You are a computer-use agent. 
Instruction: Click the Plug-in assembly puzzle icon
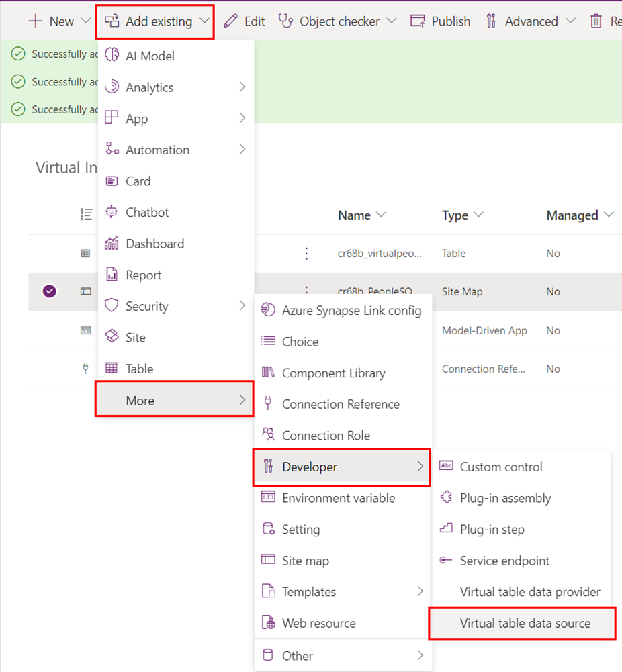(446, 498)
